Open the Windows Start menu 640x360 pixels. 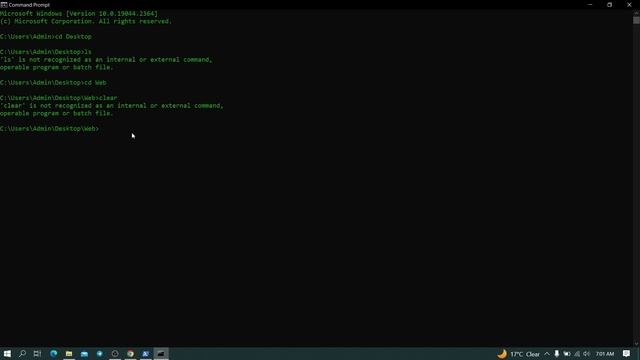[x=7, y=353]
